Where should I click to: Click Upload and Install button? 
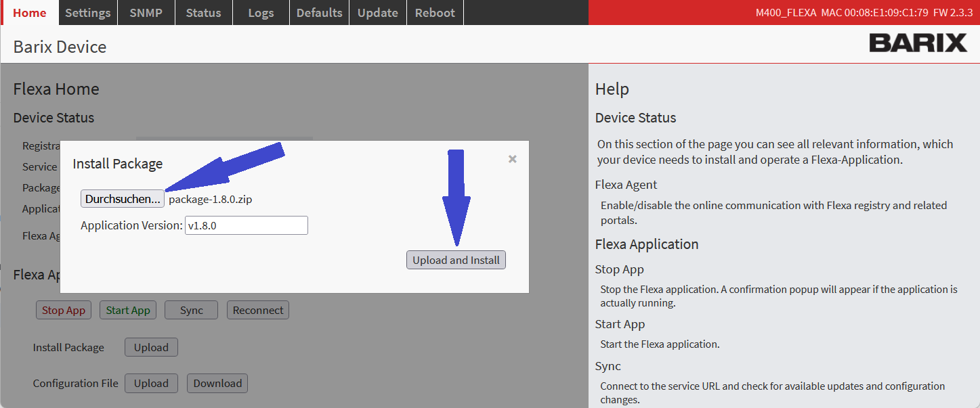pyautogui.click(x=456, y=260)
